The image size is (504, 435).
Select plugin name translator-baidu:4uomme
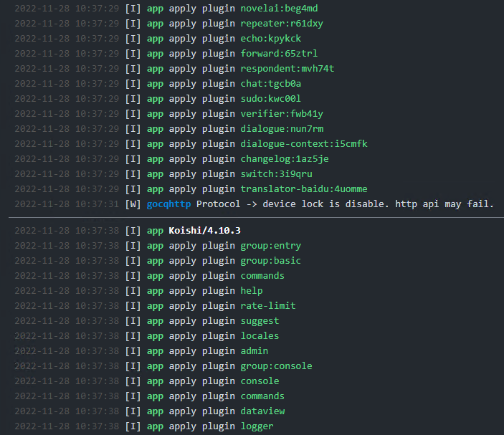point(304,189)
